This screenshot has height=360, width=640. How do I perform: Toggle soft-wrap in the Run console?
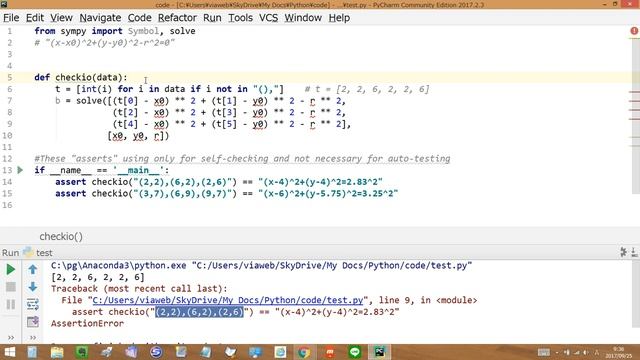[x=33, y=304]
